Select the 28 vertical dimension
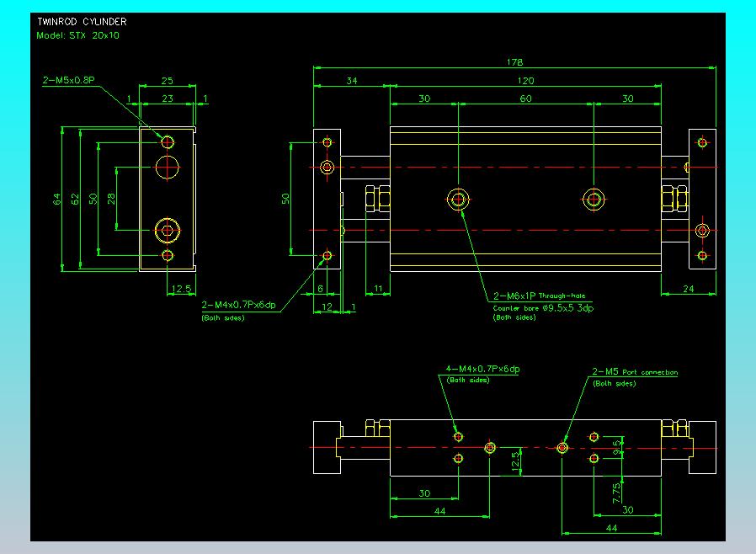756x554 pixels. [x=110, y=200]
